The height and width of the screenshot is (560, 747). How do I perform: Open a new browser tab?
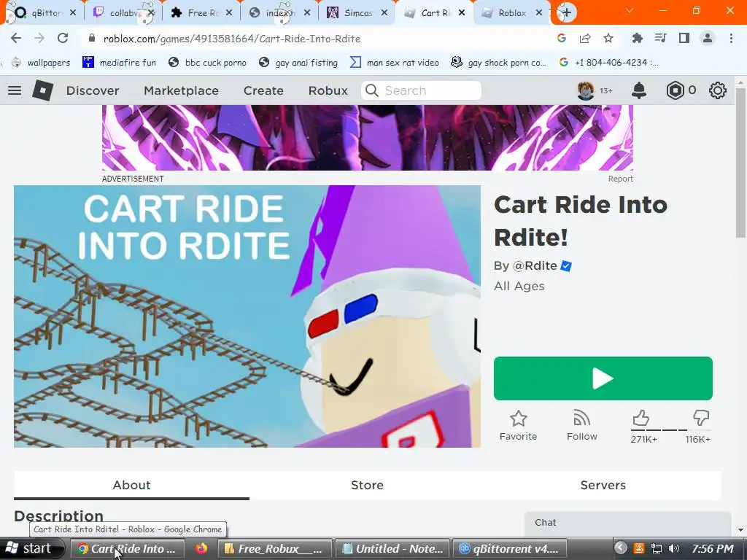pyautogui.click(x=566, y=12)
